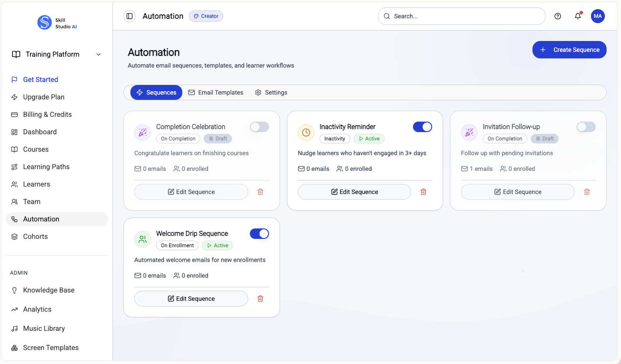Screen dimensions: 621x364
Task: Click the Learners people icon
Action: (14, 184)
